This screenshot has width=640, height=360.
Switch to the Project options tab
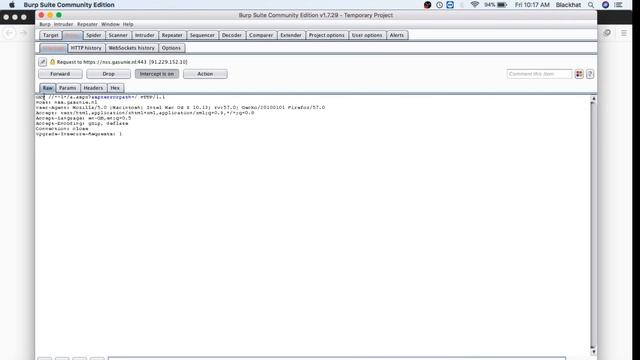tap(327, 35)
